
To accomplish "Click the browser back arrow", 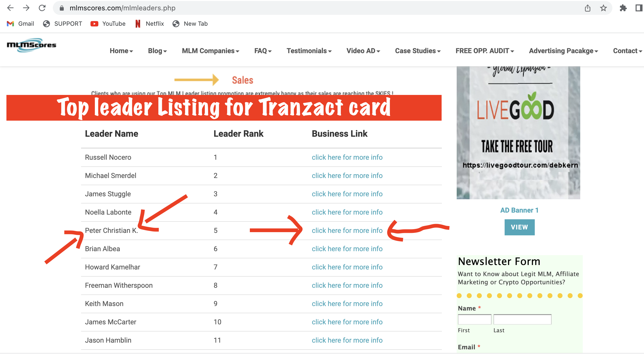I will (10, 8).
